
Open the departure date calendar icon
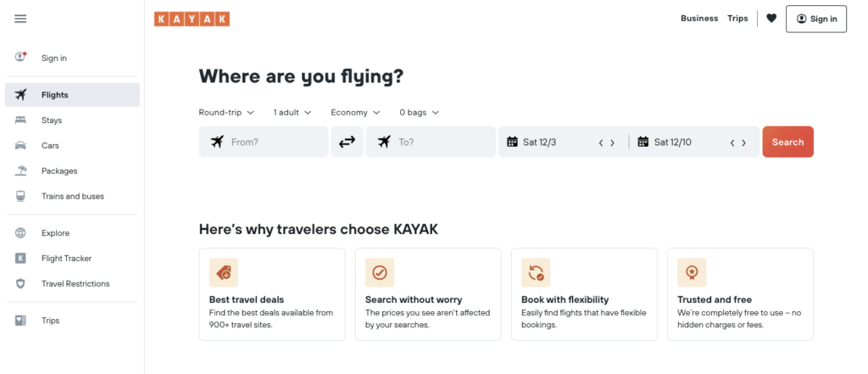[512, 142]
